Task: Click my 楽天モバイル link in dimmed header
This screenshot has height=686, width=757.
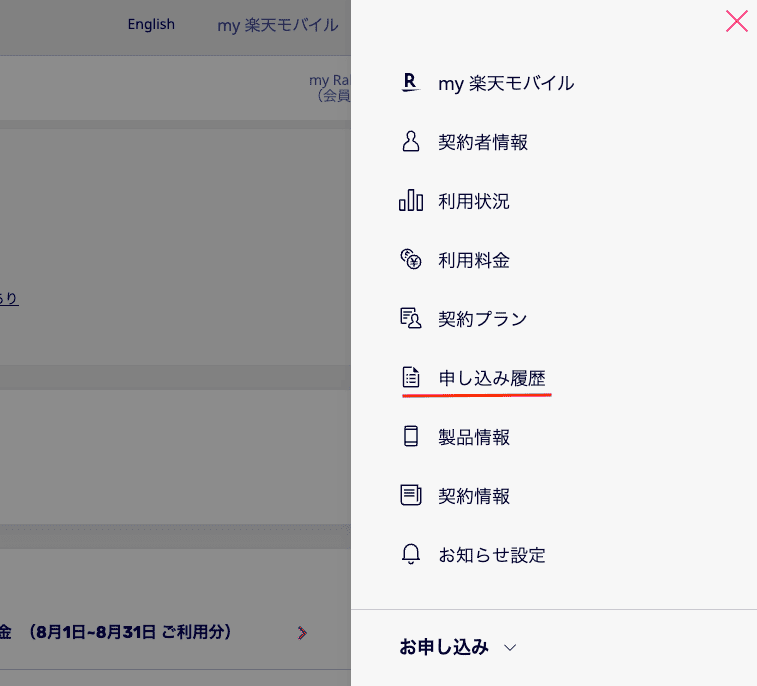Action: (278, 25)
